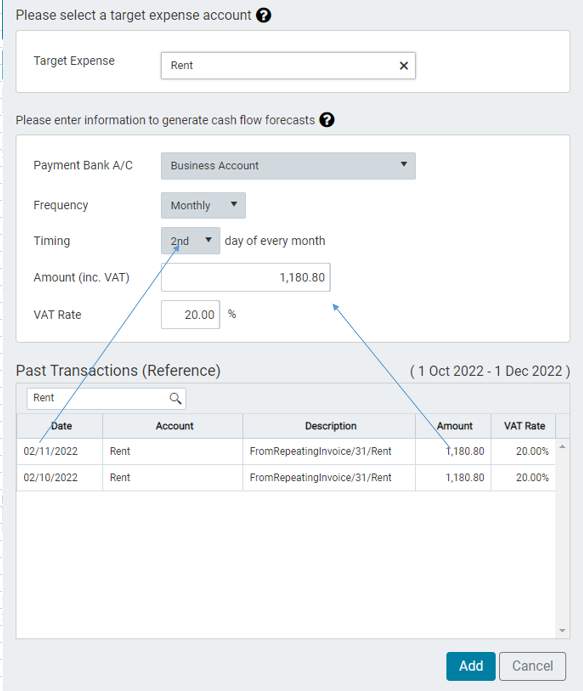This screenshot has height=691, width=583.
Task: Click VAT rate in 02/10/2022 row
Action: [x=524, y=478]
